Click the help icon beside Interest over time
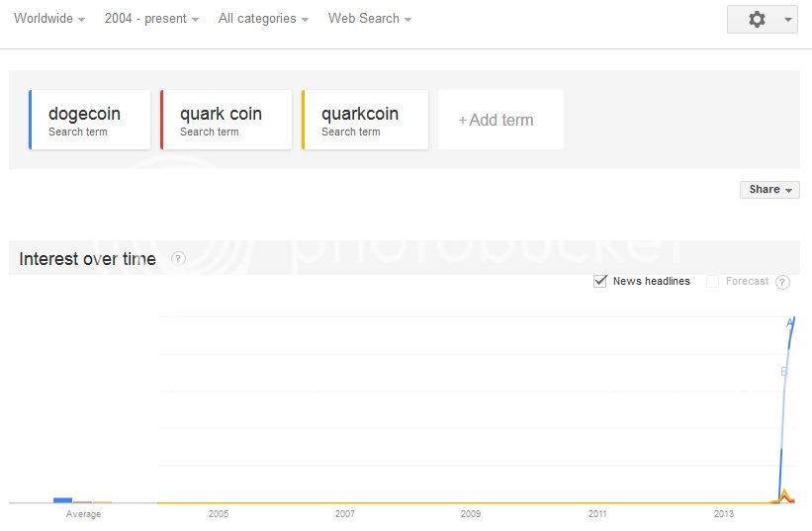812x531 pixels. point(178,258)
